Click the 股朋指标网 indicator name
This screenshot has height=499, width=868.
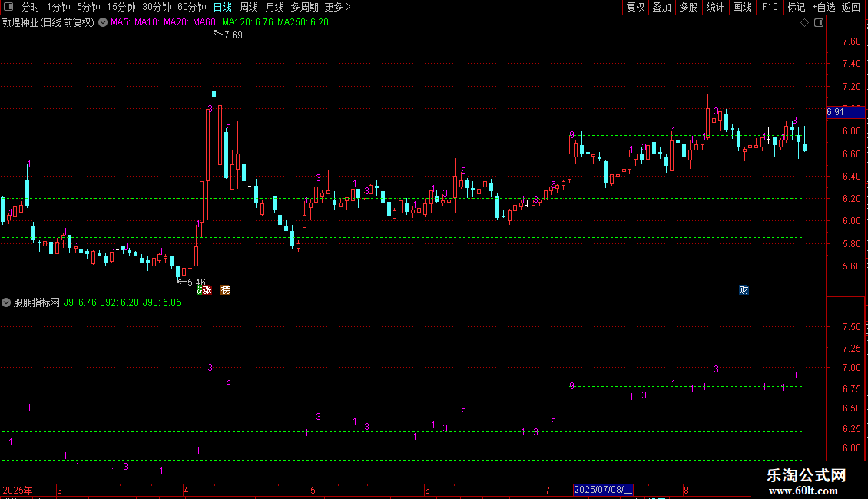(x=37, y=302)
